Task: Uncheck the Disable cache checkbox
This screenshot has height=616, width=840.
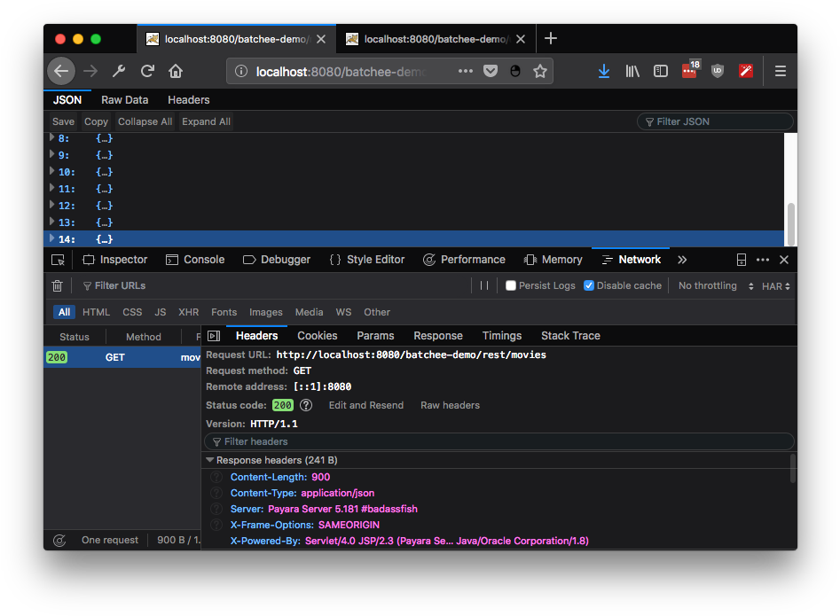Action: pos(587,285)
